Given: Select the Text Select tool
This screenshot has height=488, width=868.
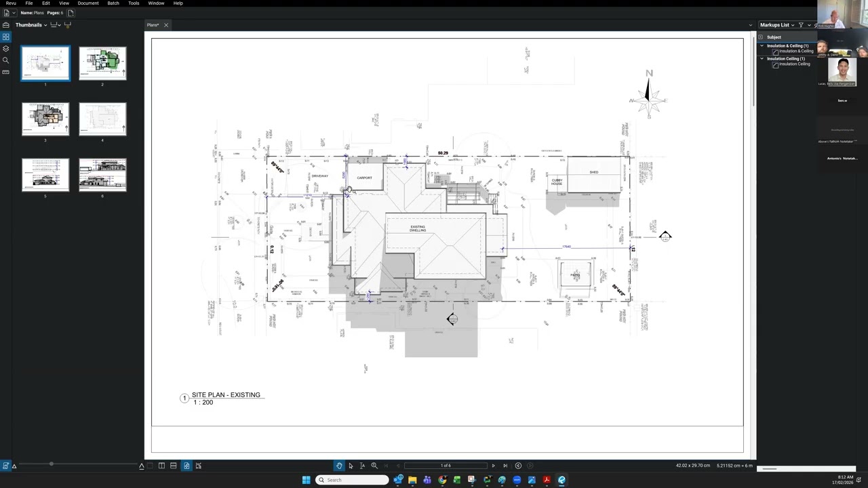Looking at the screenshot, I should (362, 466).
